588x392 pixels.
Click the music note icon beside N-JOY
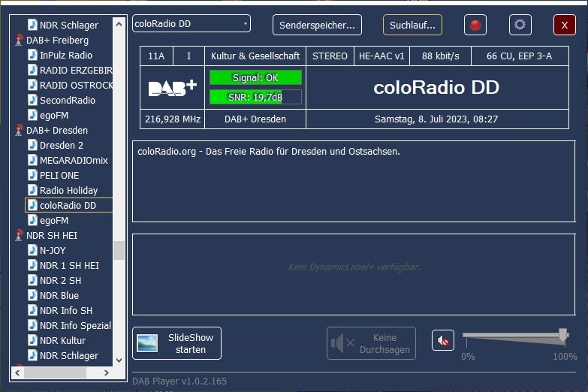[32, 250]
